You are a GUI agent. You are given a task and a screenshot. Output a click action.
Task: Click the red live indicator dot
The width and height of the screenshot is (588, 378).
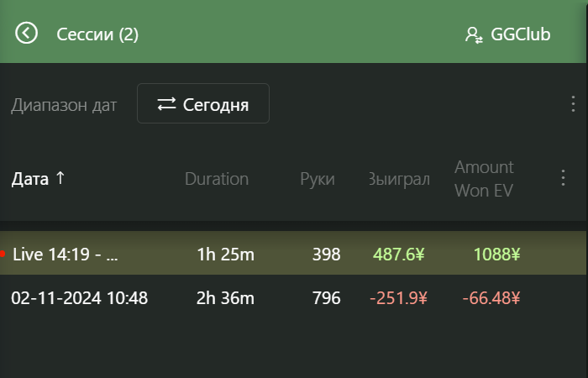click(3, 254)
